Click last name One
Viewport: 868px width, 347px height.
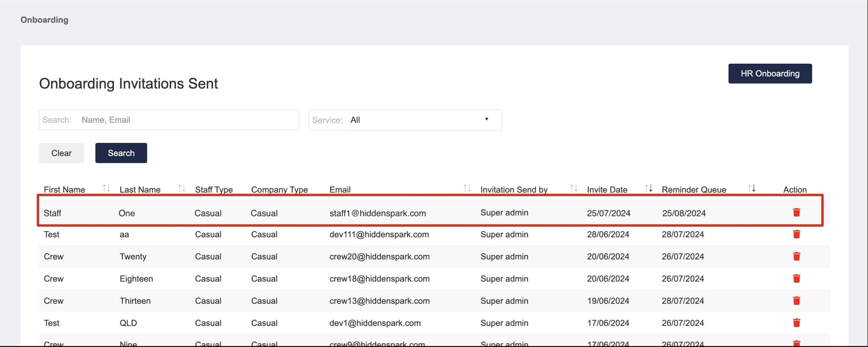click(127, 213)
